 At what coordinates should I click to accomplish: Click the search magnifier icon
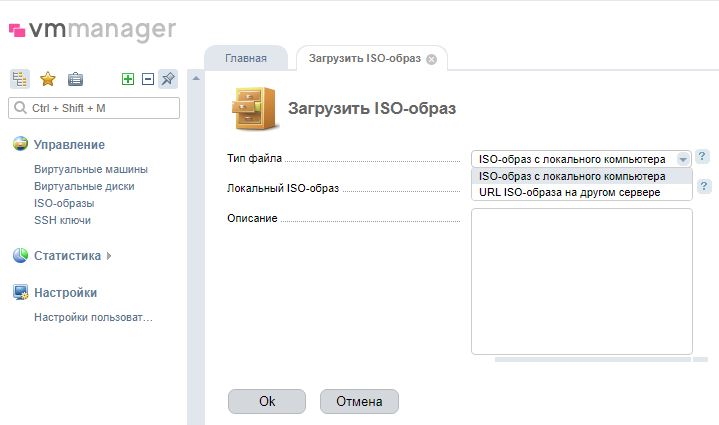20,108
